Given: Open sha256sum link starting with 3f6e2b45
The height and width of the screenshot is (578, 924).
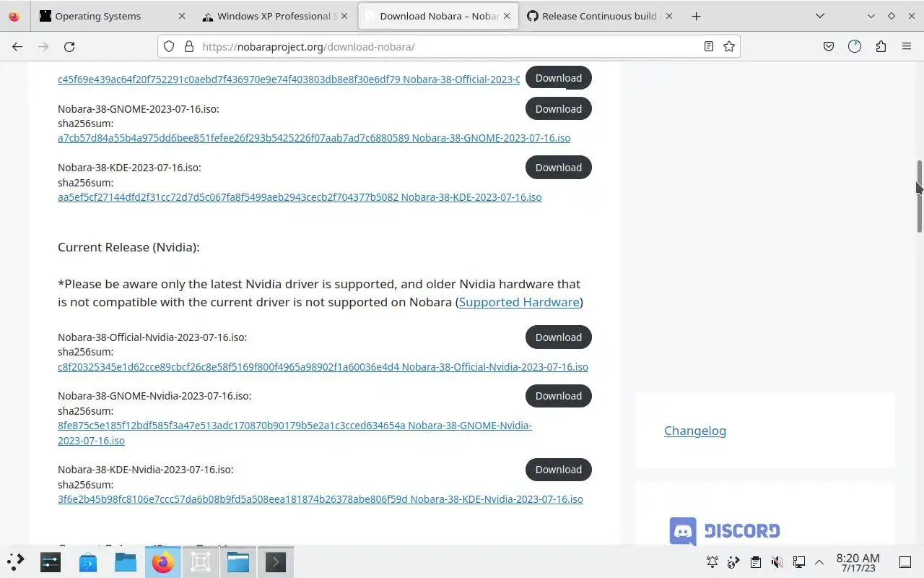Looking at the screenshot, I should (321, 499).
